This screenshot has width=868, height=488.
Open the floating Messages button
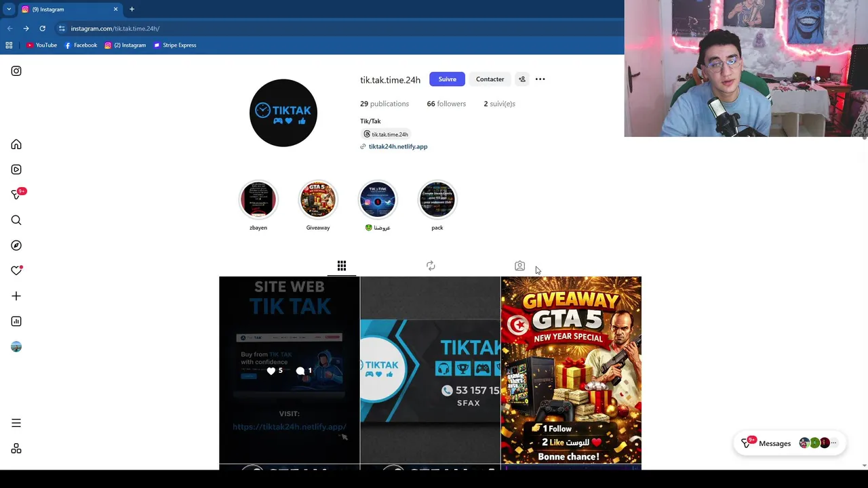click(x=789, y=443)
